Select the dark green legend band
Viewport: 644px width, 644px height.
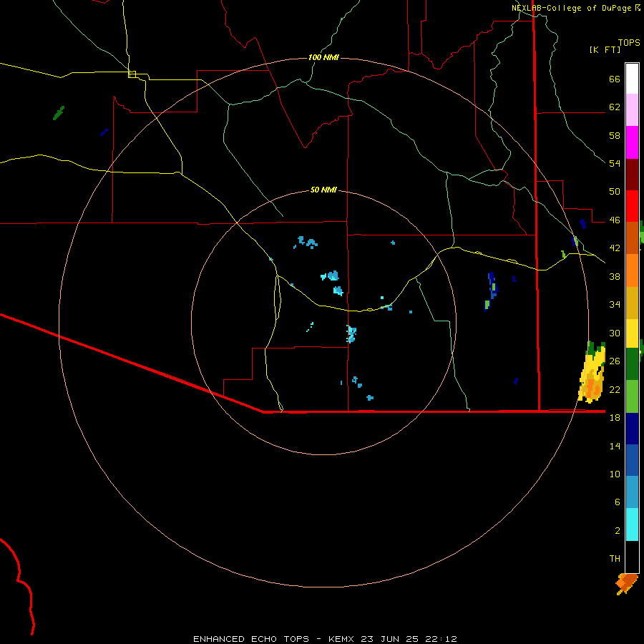point(632,364)
